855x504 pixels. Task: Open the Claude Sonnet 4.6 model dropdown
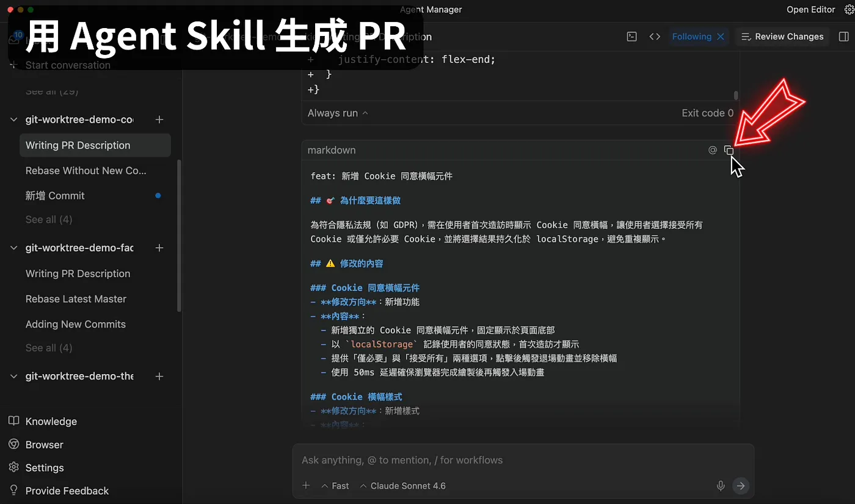coord(402,486)
